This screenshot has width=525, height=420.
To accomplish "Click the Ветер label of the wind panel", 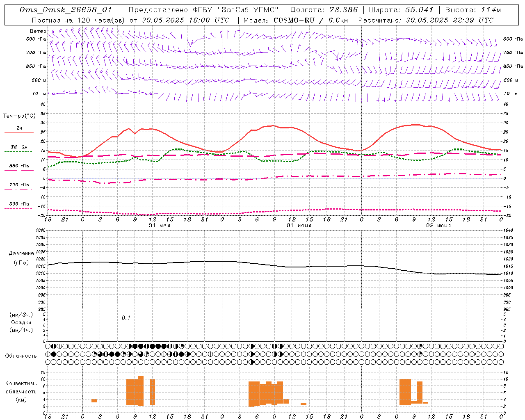I will 38,31.
